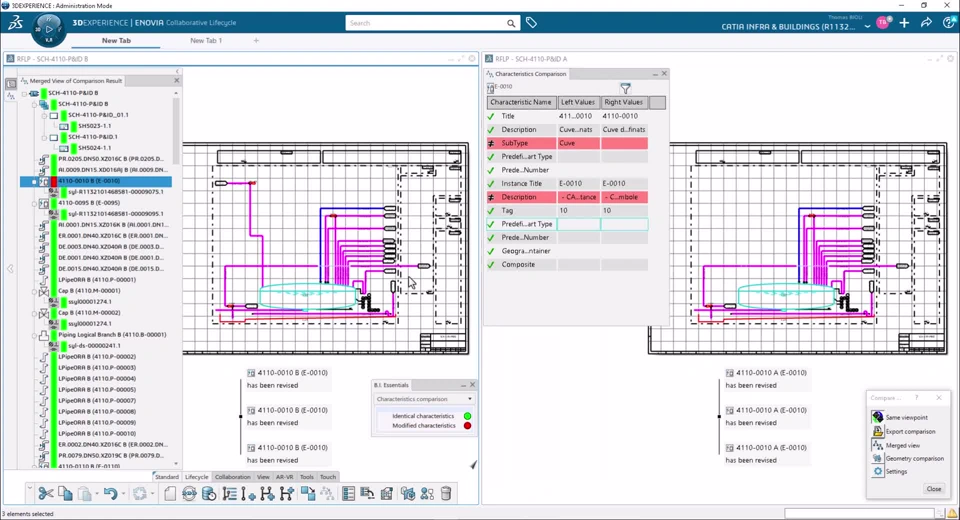This screenshot has height=520, width=960.
Task: Open New Tab 1
Action: (206, 40)
